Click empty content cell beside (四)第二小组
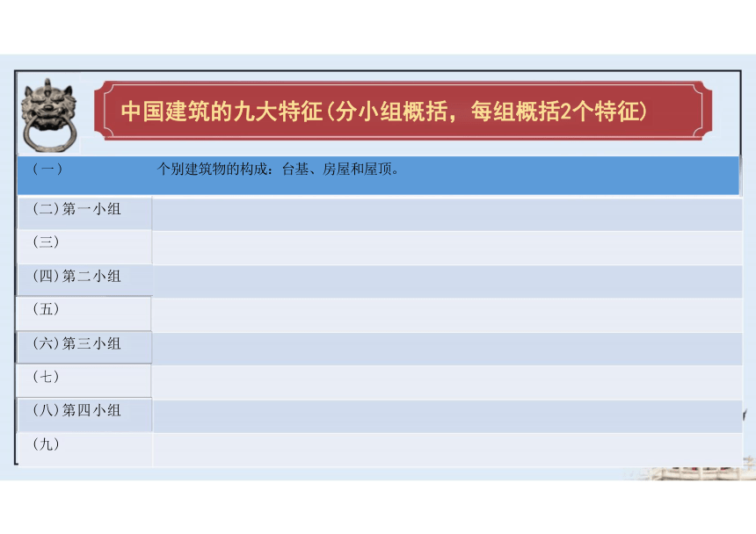 447,281
